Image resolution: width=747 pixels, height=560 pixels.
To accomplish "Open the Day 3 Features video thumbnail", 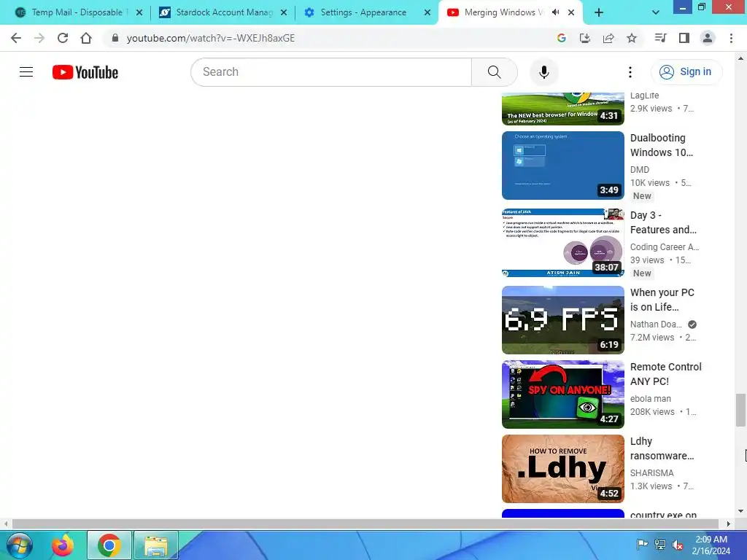I will (562, 243).
